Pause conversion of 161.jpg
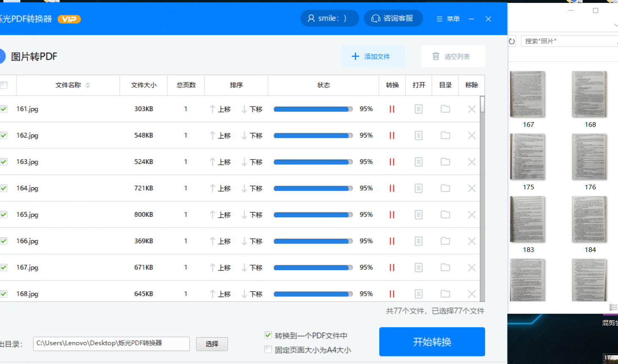618x364 pixels. [x=392, y=109]
